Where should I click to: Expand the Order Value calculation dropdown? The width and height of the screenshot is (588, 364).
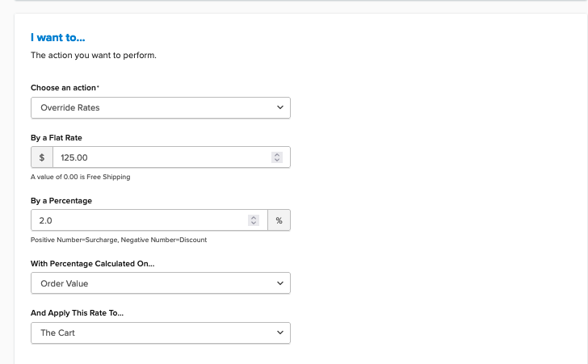[x=160, y=283]
